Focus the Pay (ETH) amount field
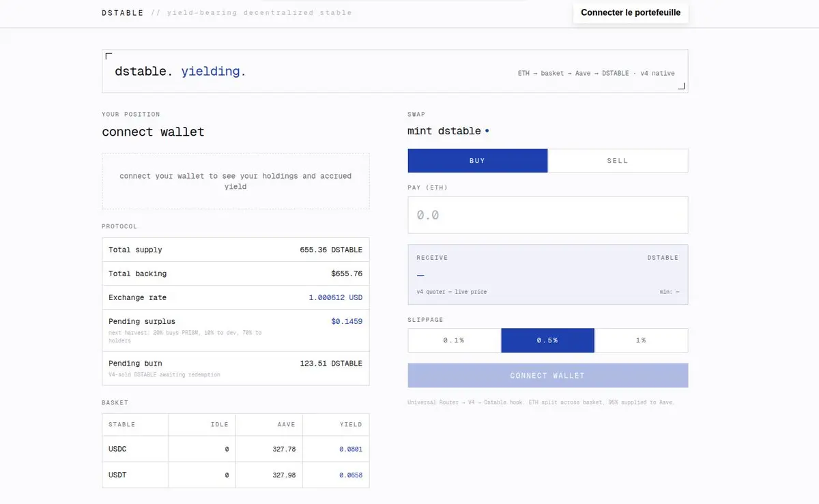 click(x=548, y=215)
